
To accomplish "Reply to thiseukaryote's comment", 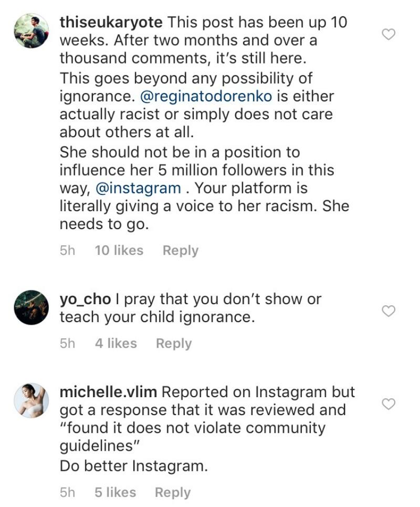I will pyautogui.click(x=181, y=251).
